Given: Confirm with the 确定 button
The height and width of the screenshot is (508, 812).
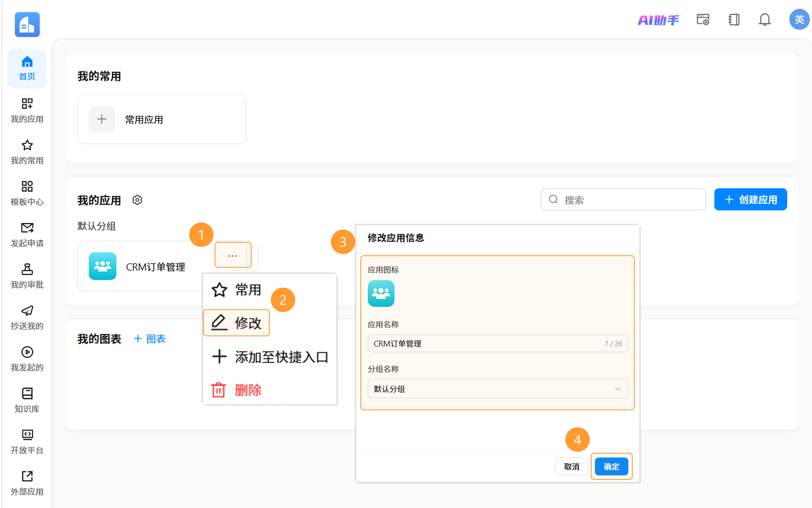Looking at the screenshot, I should (611, 466).
